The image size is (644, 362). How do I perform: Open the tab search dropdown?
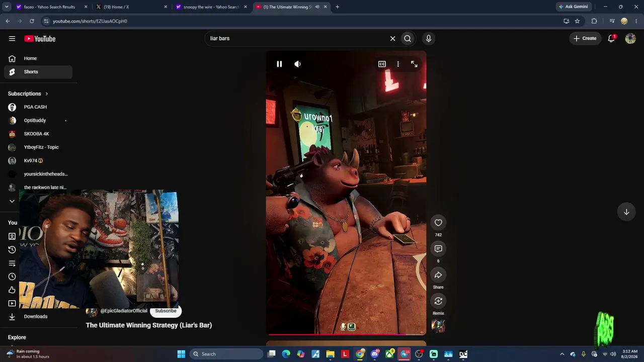pyautogui.click(x=6, y=7)
